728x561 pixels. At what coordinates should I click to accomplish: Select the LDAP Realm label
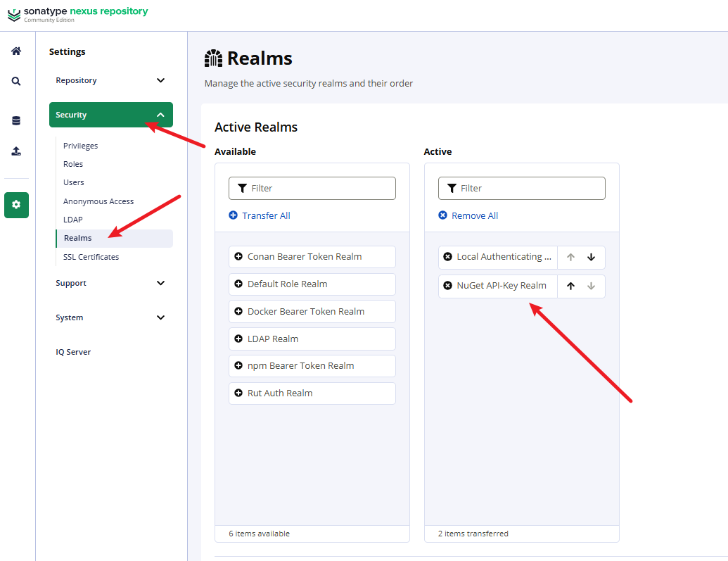(x=273, y=339)
